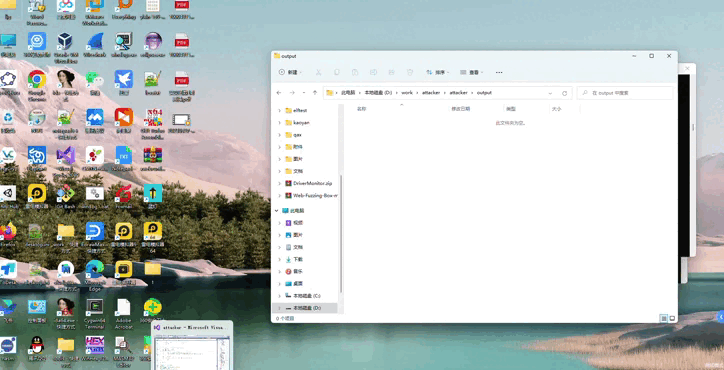
Task: Click the Copy icon in Explorer toolbar
Action: (x=337, y=73)
